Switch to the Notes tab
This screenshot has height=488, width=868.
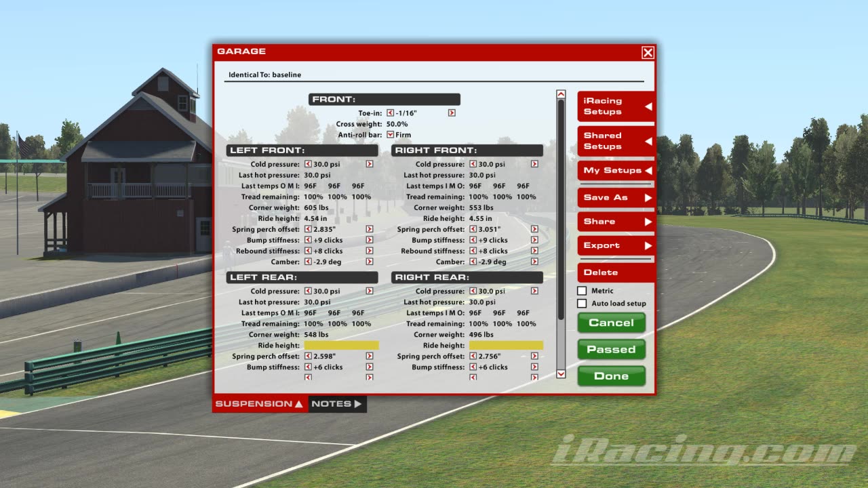click(x=338, y=404)
